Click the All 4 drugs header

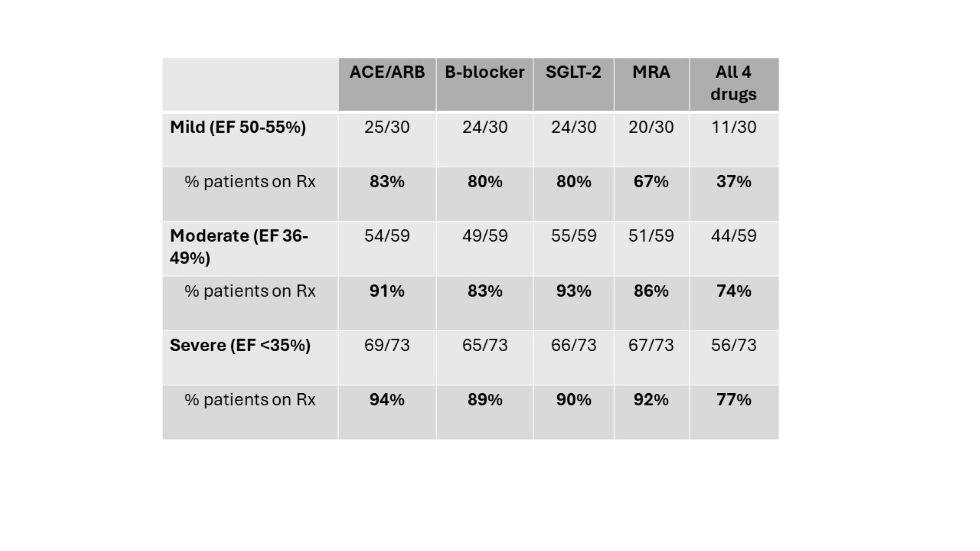(733, 83)
